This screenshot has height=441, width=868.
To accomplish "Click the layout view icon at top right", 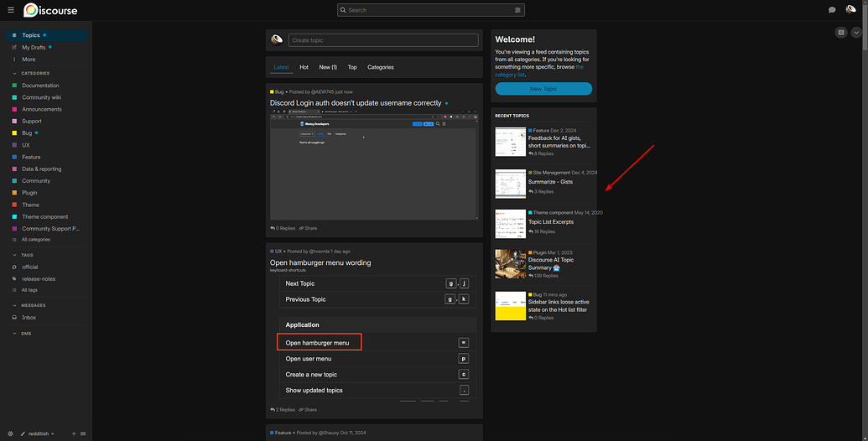I will [841, 33].
